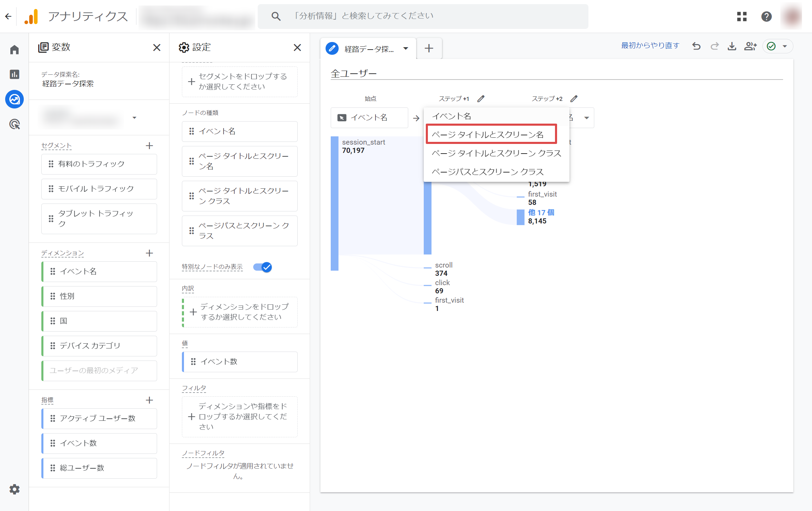Click the アクティブ ユーザー数 metric chip

click(x=99, y=419)
